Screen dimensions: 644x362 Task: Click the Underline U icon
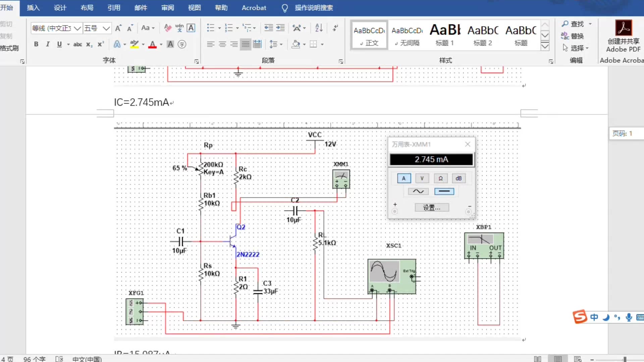click(x=59, y=44)
